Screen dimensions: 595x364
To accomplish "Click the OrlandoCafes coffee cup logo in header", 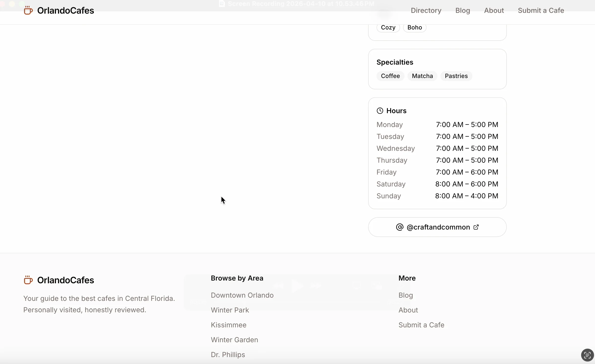I will [28, 10].
